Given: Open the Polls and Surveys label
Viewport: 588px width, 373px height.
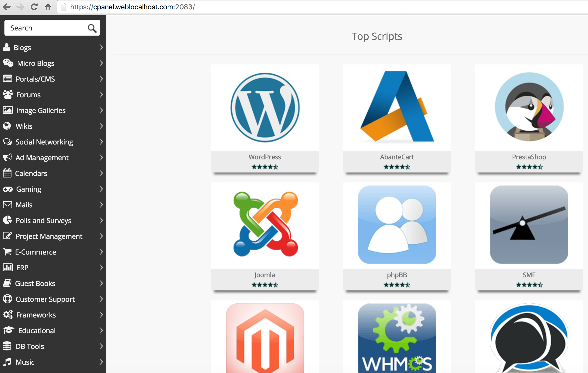Looking at the screenshot, I should (x=44, y=221).
